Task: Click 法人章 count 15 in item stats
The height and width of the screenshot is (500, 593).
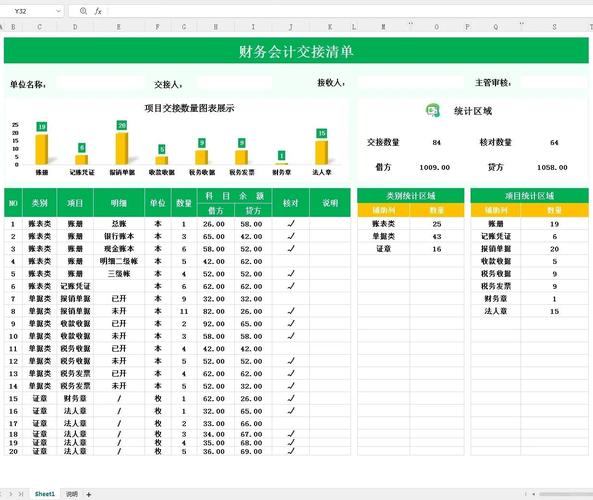Action: click(554, 311)
